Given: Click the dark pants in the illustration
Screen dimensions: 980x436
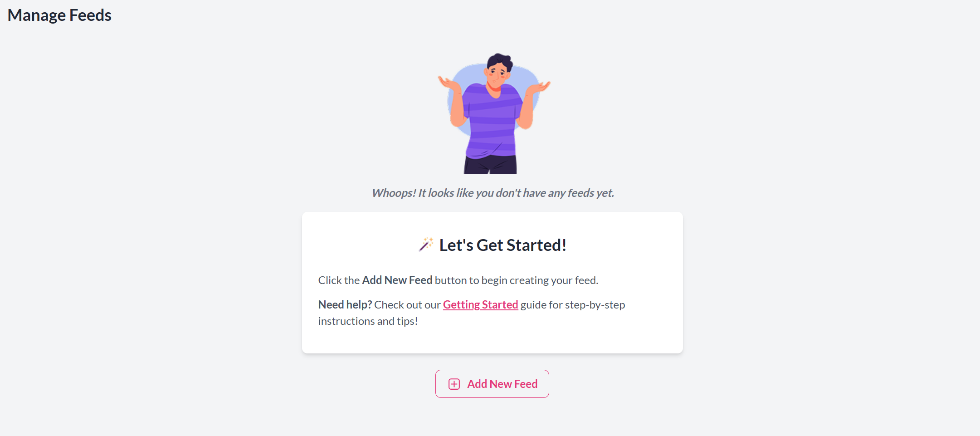Looking at the screenshot, I should (490, 165).
